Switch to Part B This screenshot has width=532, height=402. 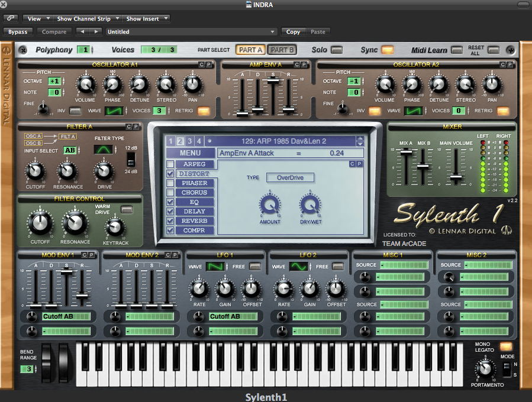(282, 50)
